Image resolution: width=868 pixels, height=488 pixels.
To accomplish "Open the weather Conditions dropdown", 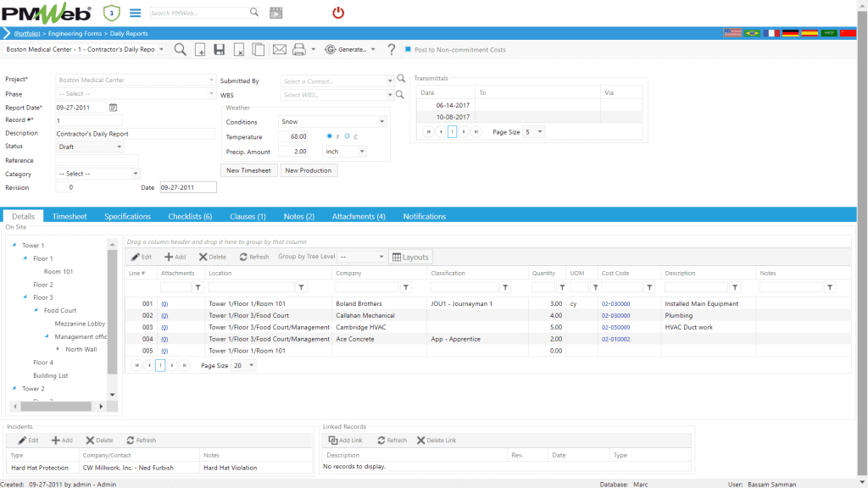I will pos(381,122).
